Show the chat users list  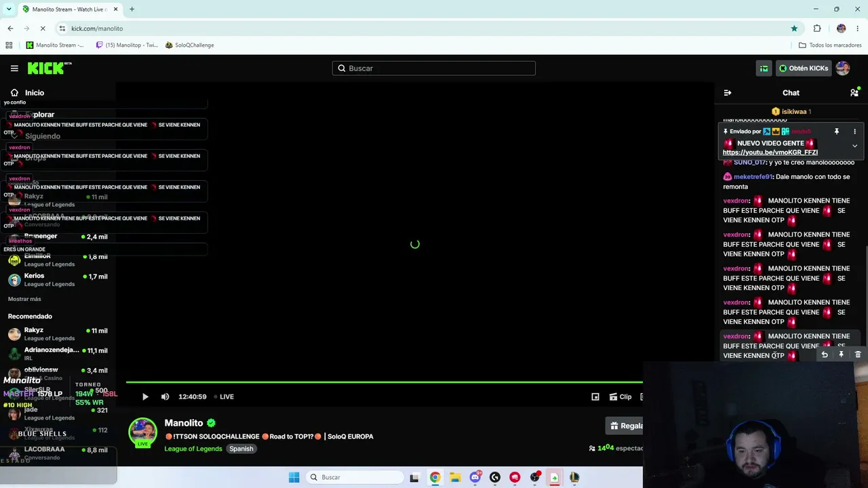coord(854,93)
